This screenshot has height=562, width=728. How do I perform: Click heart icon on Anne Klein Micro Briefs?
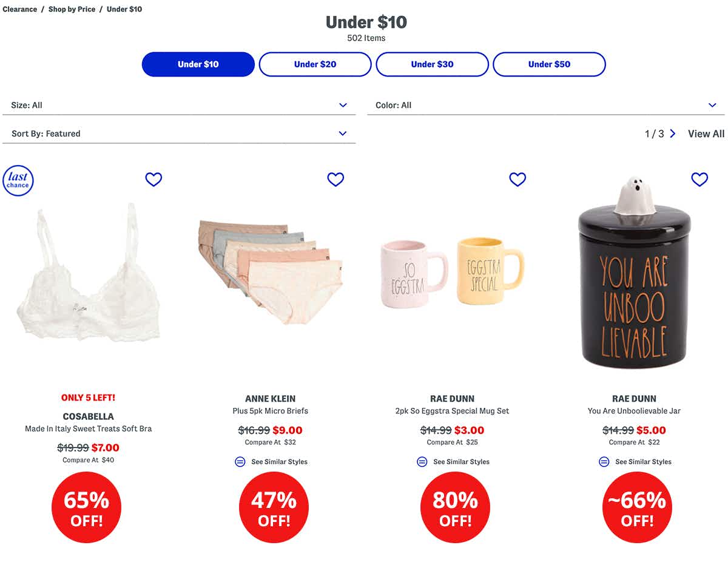pyautogui.click(x=335, y=179)
